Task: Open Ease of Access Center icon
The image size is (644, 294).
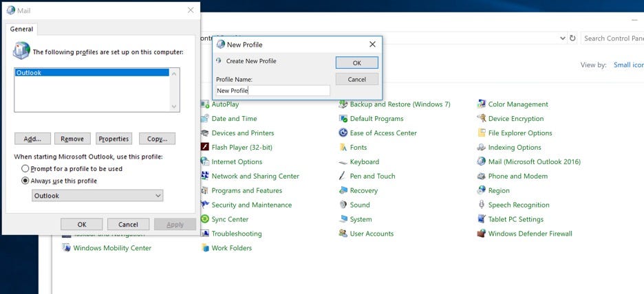Action: [x=343, y=133]
